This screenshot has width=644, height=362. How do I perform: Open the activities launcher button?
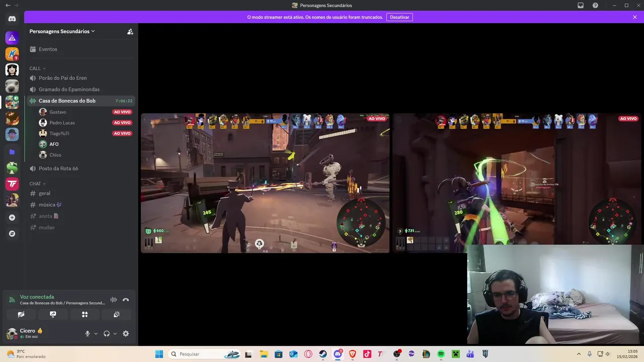tap(85, 314)
